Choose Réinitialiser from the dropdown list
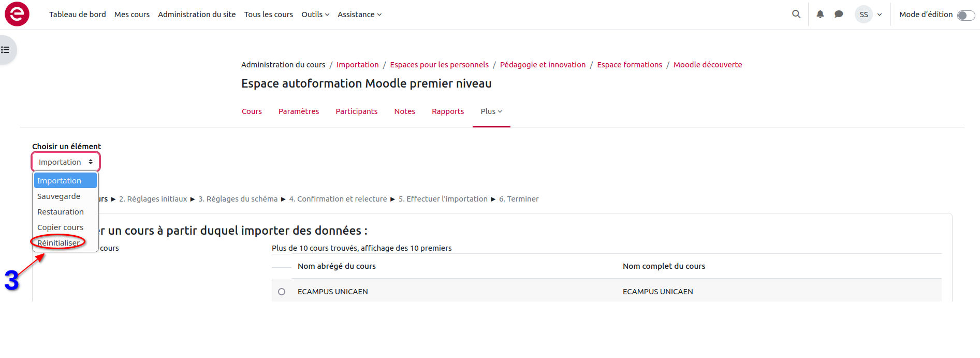This screenshot has width=980, height=358. 58,243
